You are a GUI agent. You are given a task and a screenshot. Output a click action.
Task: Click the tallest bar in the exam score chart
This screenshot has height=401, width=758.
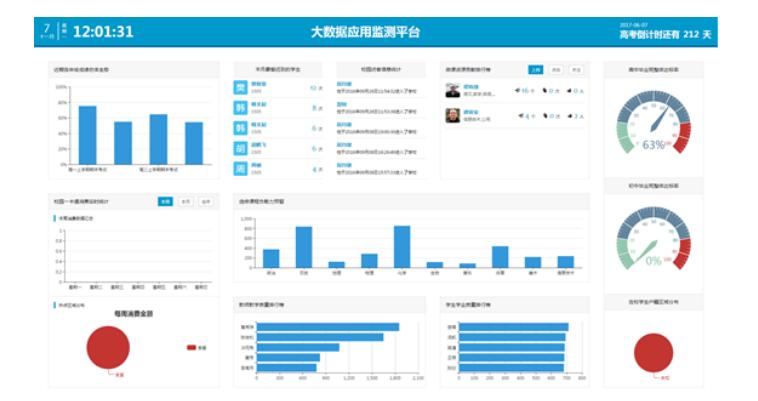coord(87,135)
